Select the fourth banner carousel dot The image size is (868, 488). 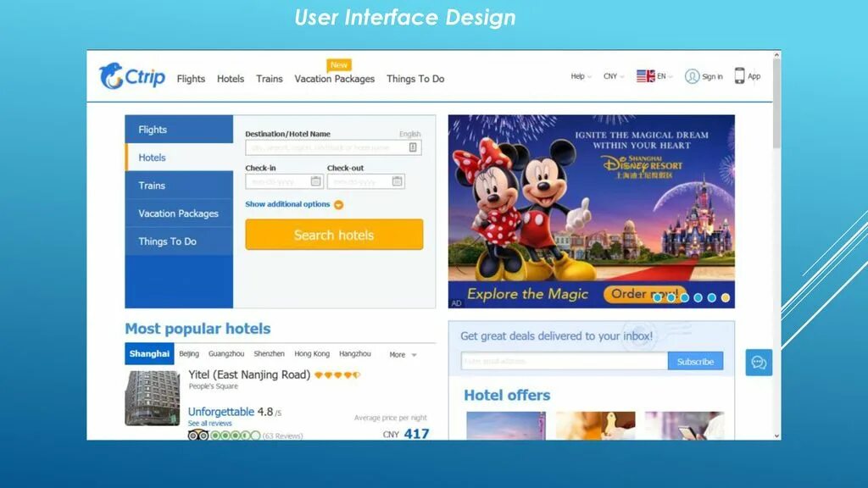click(698, 297)
